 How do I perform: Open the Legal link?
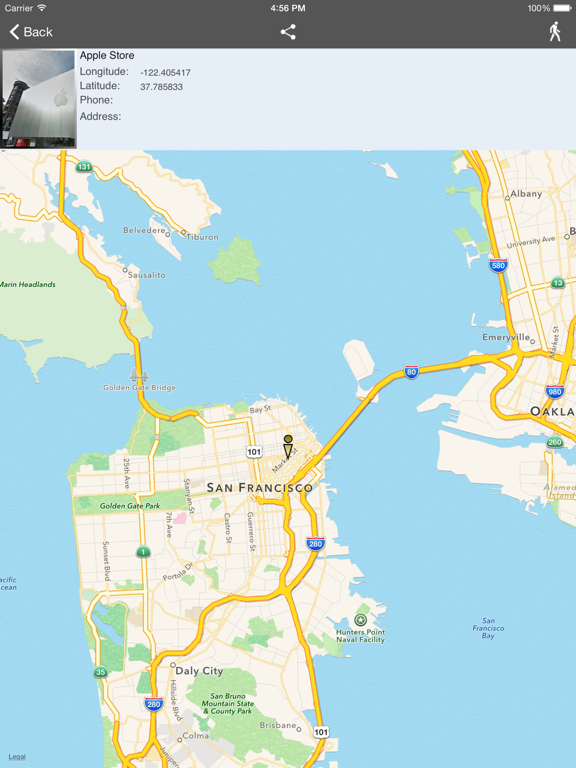[x=17, y=757]
